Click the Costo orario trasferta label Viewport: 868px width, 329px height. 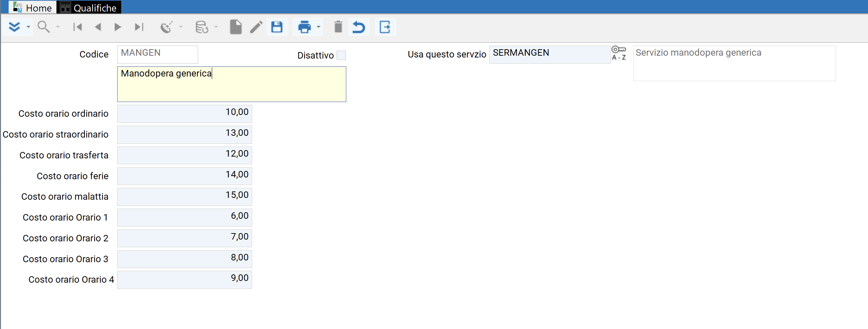click(x=64, y=155)
